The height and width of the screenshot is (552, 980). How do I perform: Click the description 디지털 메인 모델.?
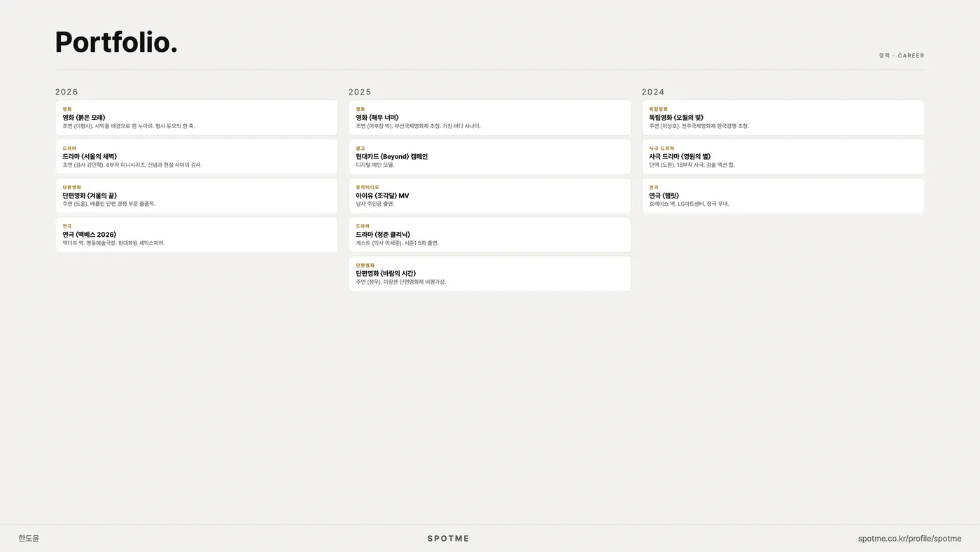[x=375, y=165]
